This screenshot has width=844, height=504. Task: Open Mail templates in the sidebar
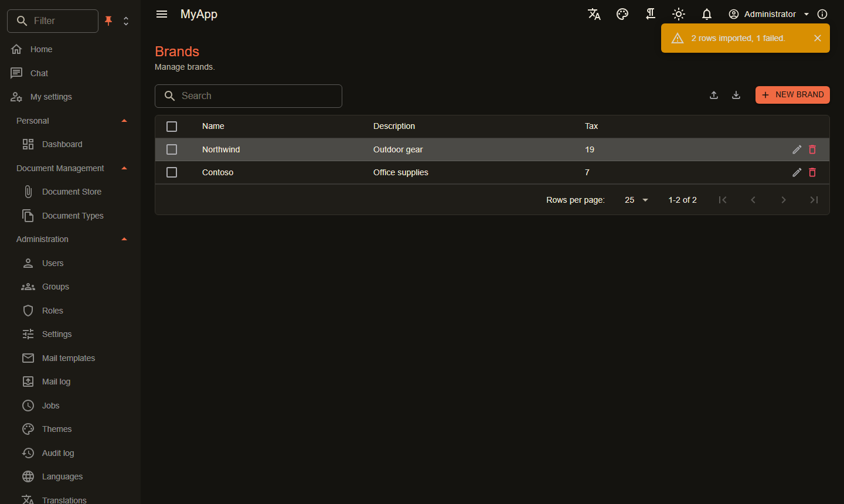click(70, 358)
